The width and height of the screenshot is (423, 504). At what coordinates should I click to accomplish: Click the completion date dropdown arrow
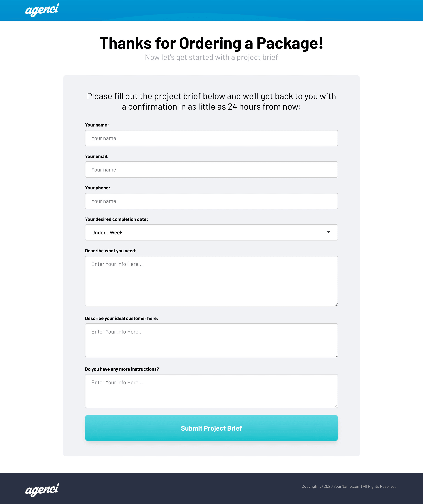pos(328,232)
